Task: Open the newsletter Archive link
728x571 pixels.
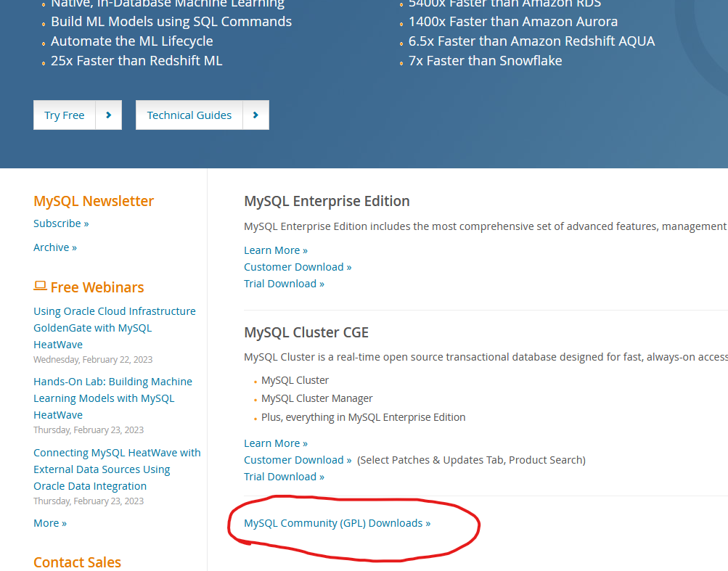Action: coord(54,247)
